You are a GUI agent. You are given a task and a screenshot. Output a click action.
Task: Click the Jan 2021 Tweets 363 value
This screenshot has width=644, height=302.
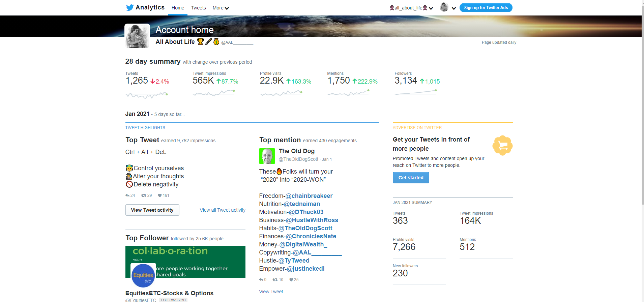click(400, 221)
